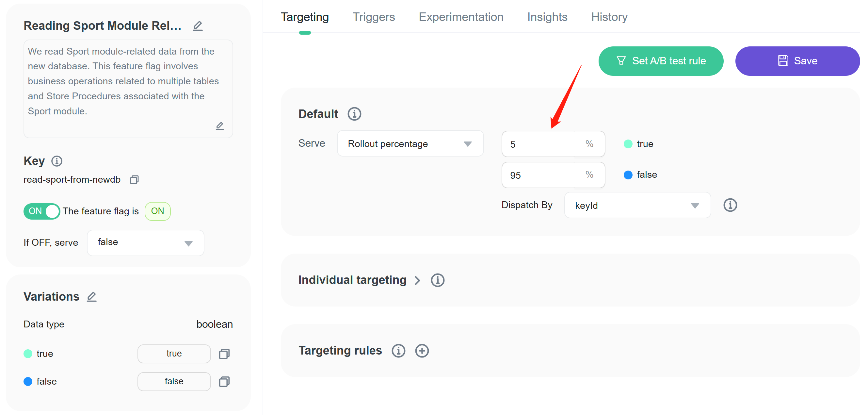The image size is (868, 415).
Task: Open the Insights tab
Action: coord(547,17)
